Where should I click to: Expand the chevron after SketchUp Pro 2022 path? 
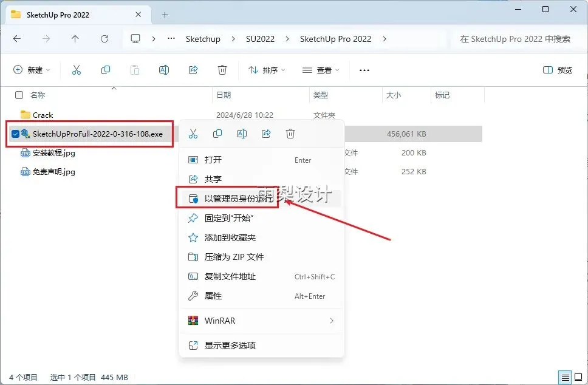click(x=385, y=39)
